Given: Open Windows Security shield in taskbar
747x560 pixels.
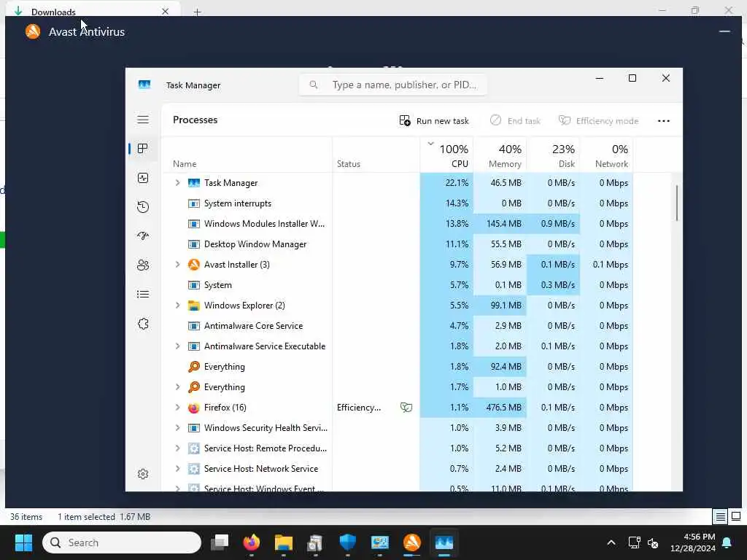Looking at the screenshot, I should pos(348,542).
